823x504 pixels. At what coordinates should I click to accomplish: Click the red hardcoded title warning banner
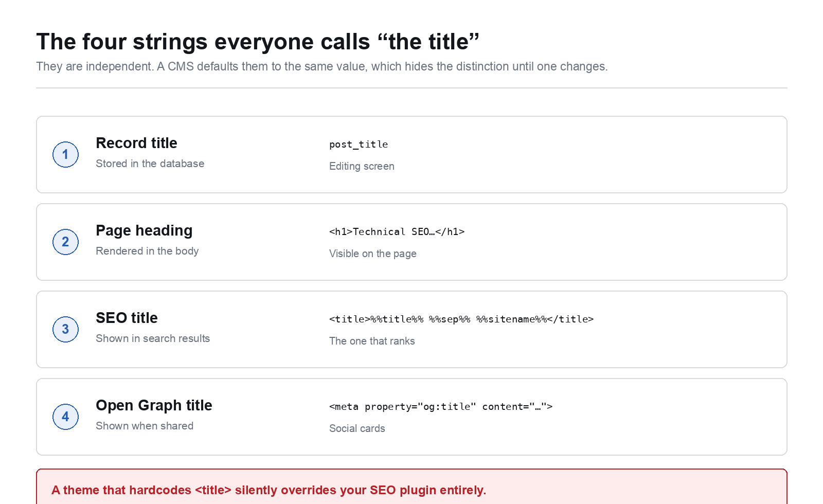(411, 487)
